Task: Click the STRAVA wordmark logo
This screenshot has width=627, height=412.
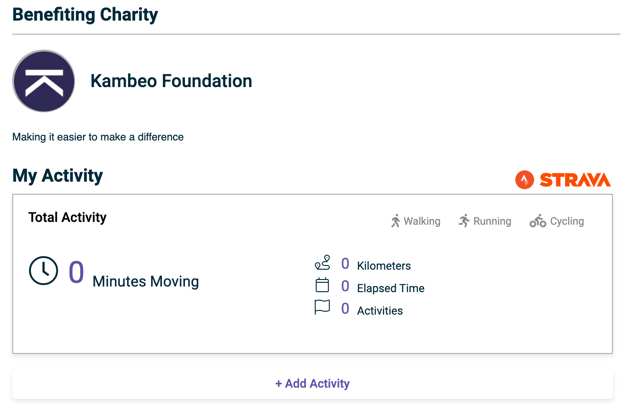Action: click(x=575, y=180)
